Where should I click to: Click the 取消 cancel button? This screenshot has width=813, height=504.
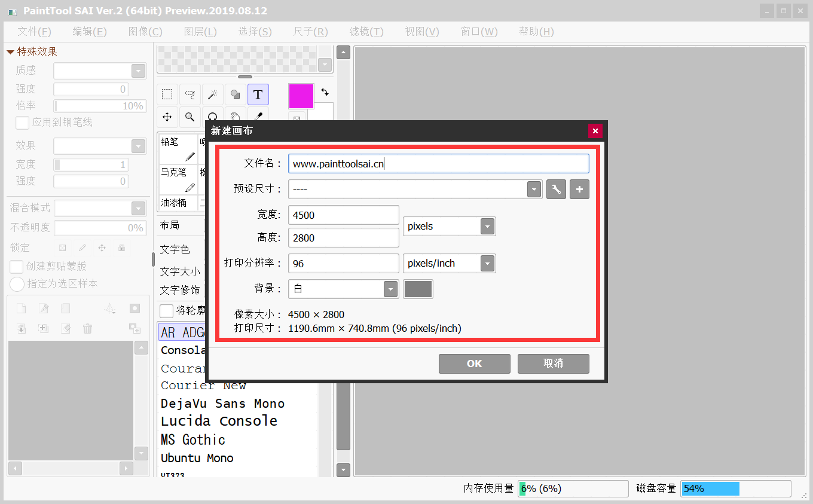(x=554, y=364)
